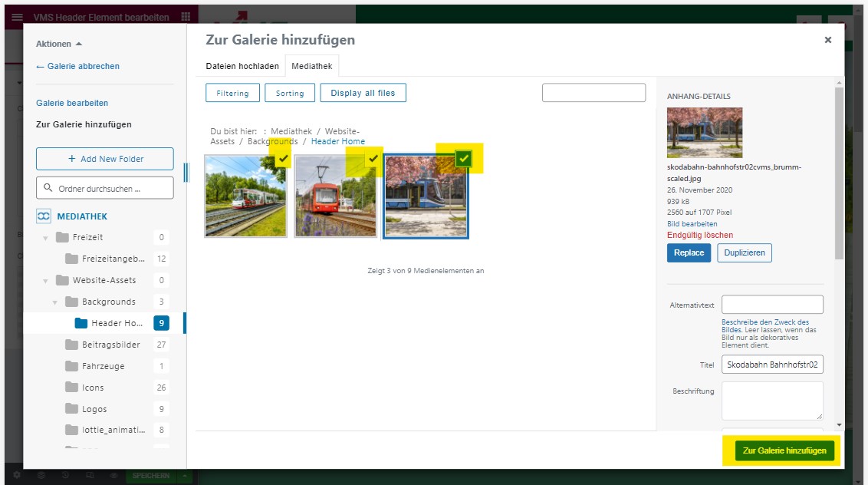Viewport: 868px width, 485px height.
Task: Open the Freizeitangebote folder
Action: coord(113,259)
